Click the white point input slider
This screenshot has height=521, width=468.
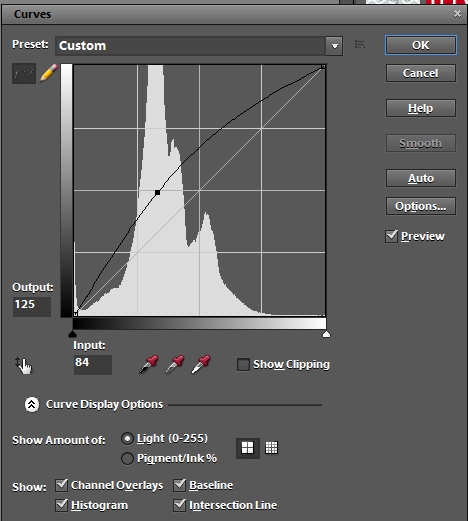pos(326,334)
